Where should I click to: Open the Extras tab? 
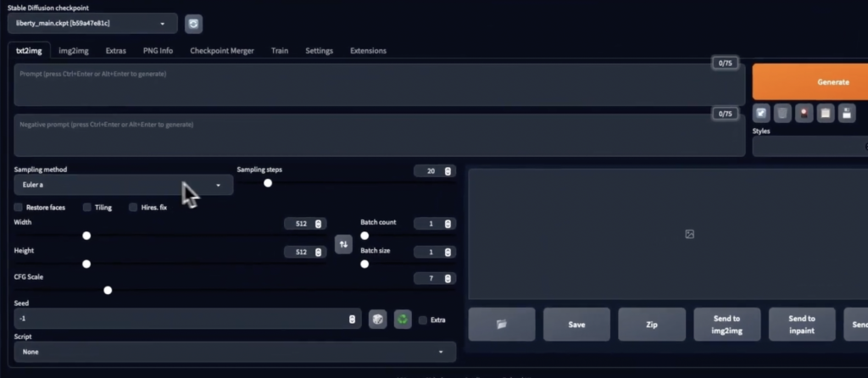coord(115,50)
